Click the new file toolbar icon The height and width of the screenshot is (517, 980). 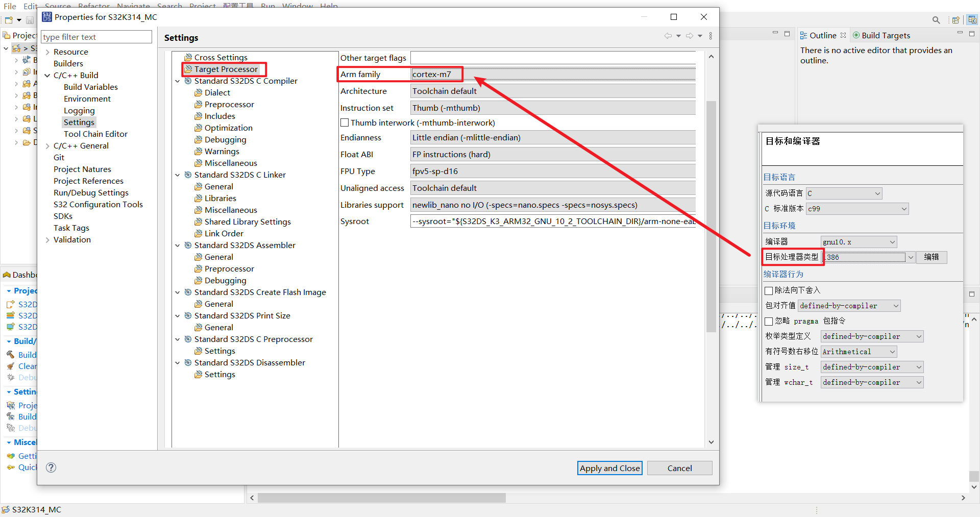(9, 20)
